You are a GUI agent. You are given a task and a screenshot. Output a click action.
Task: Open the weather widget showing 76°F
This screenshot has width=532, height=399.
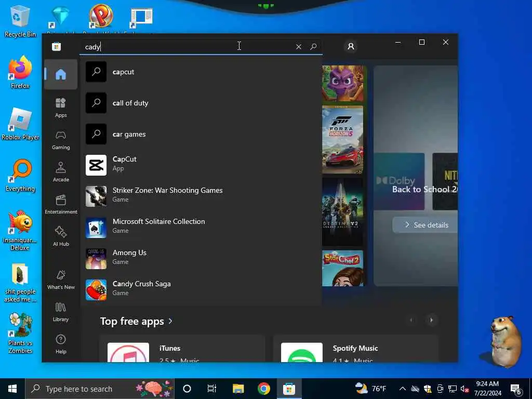pos(370,389)
